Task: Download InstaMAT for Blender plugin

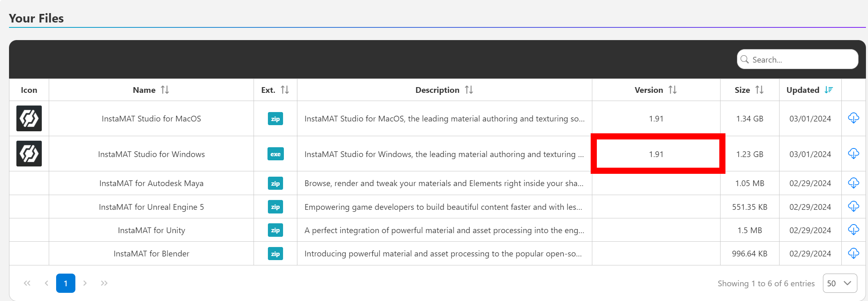Action: pyautogui.click(x=853, y=254)
